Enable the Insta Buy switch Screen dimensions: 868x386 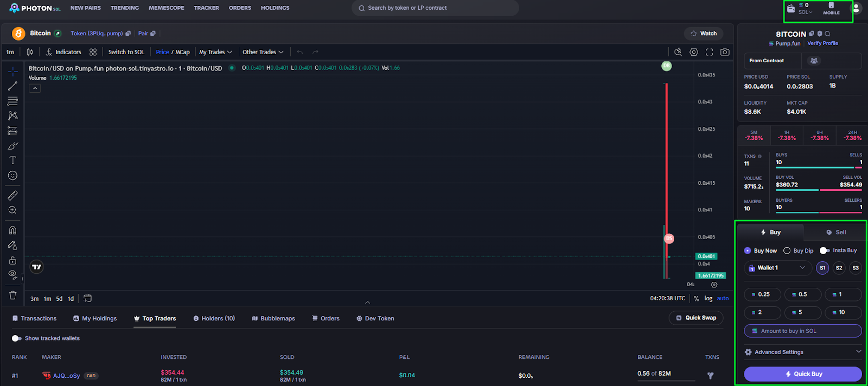[x=825, y=250]
